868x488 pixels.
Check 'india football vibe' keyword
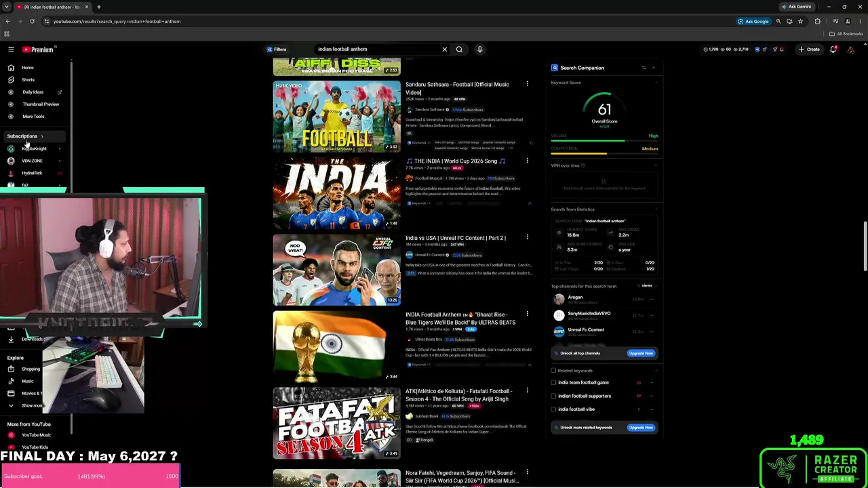pos(553,409)
